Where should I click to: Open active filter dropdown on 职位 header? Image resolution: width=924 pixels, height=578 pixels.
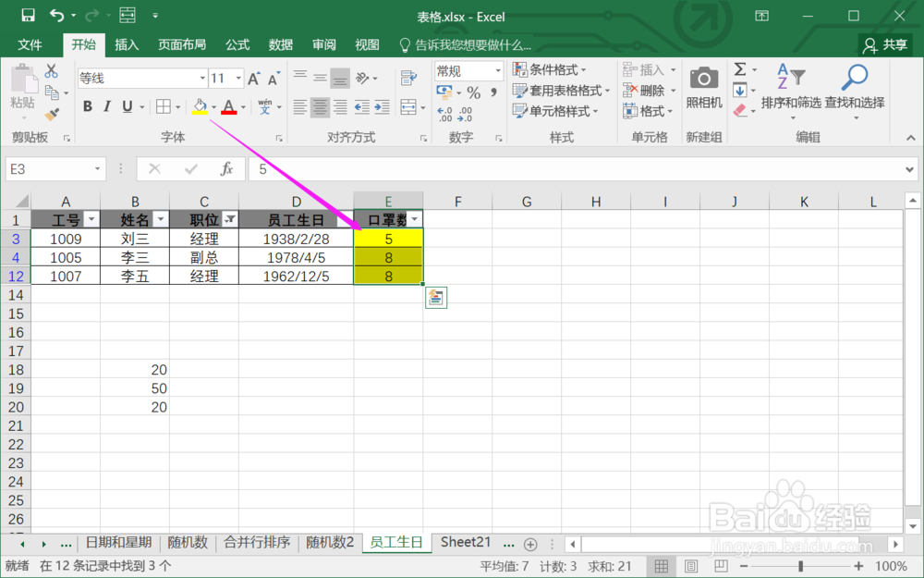230,219
